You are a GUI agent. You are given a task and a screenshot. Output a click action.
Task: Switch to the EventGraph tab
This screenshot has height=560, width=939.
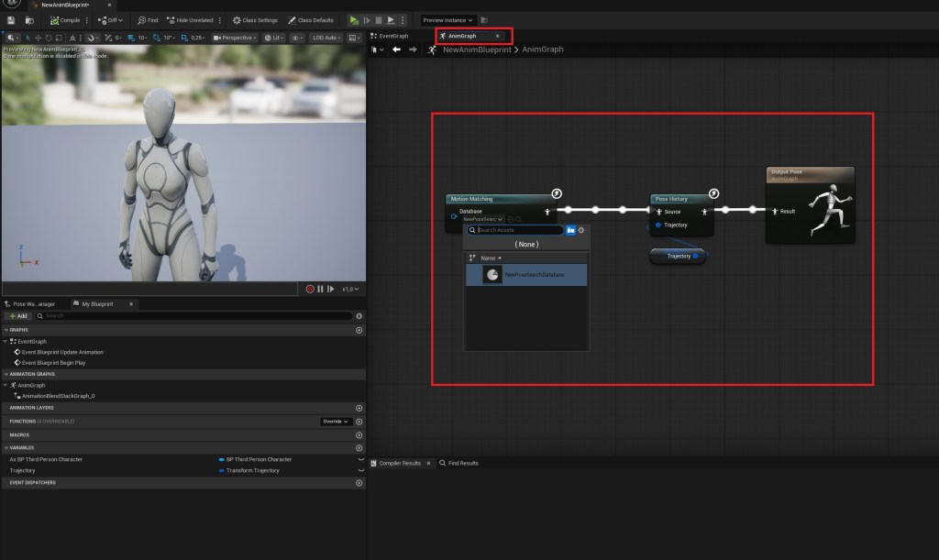pos(390,36)
